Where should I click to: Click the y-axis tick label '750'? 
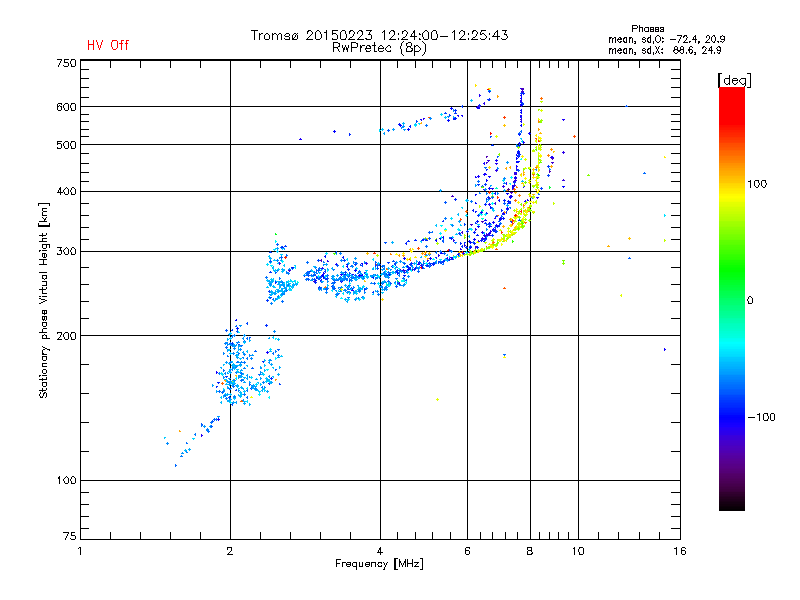pos(66,63)
